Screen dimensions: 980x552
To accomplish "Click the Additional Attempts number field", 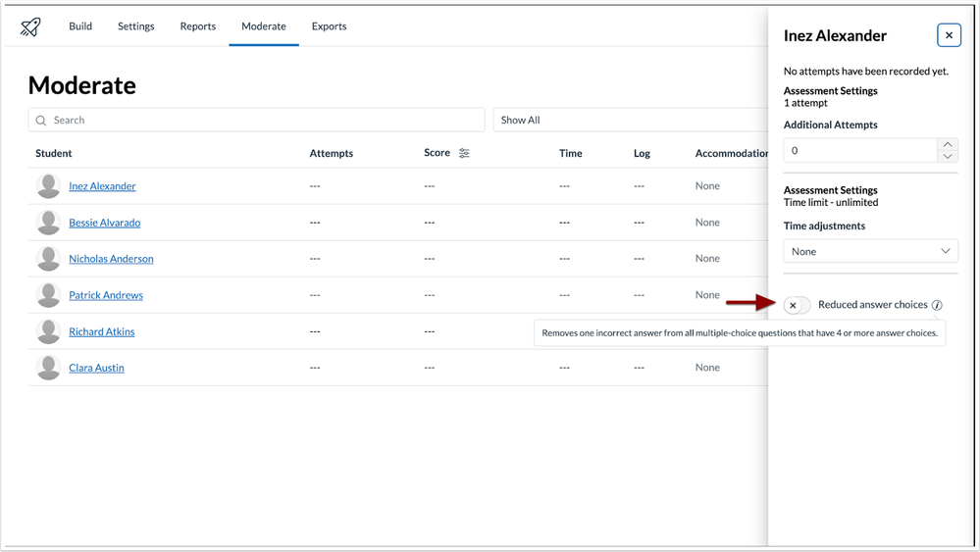I will click(x=860, y=150).
